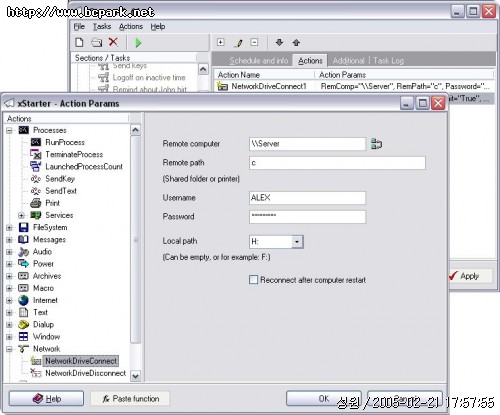Click the Remote computer input field
This screenshot has height=415, width=500.
(307, 144)
